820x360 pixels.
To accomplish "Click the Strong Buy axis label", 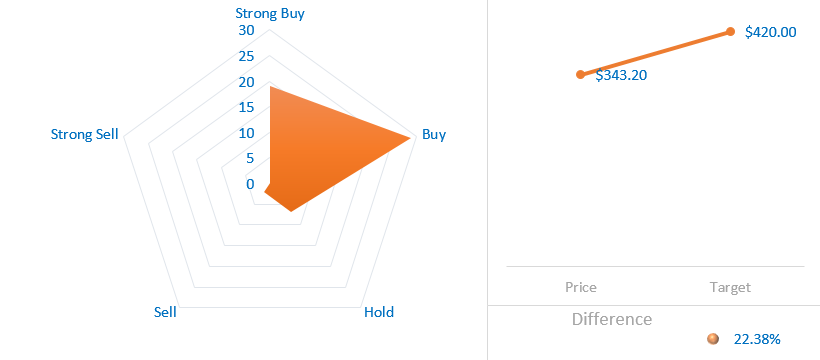I will [x=270, y=13].
